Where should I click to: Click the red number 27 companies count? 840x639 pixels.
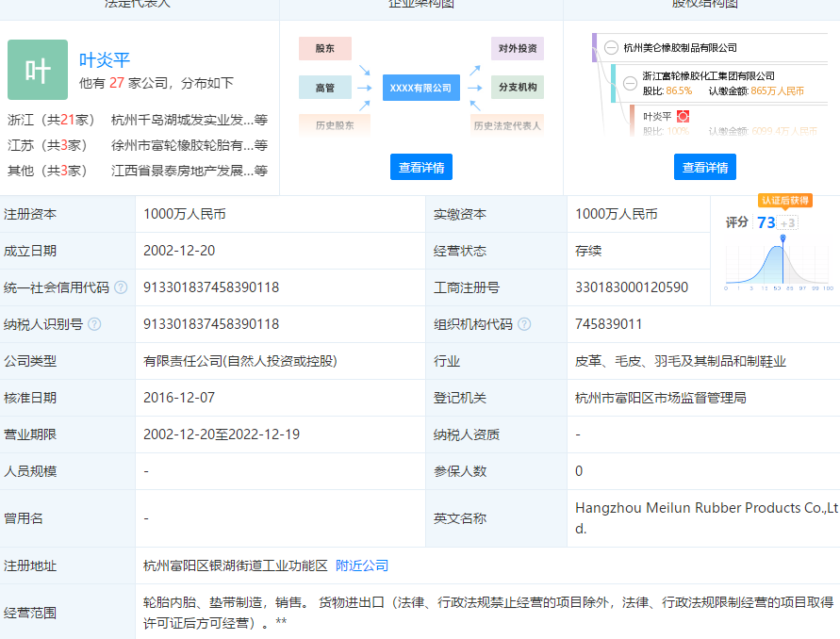[117, 83]
